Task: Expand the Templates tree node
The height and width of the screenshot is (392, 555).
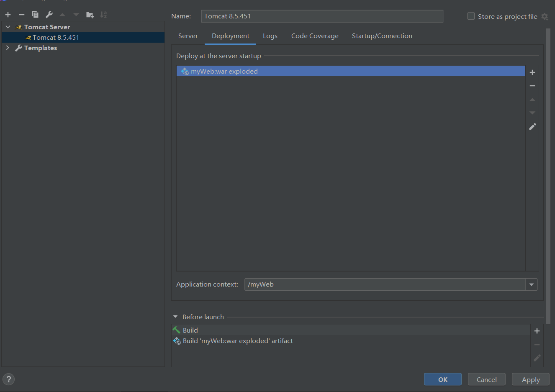Action: [8, 48]
